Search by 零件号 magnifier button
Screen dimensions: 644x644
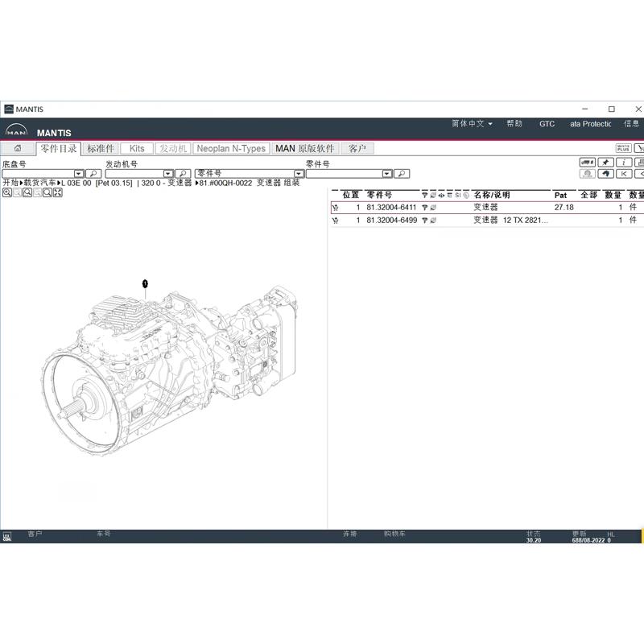point(402,174)
